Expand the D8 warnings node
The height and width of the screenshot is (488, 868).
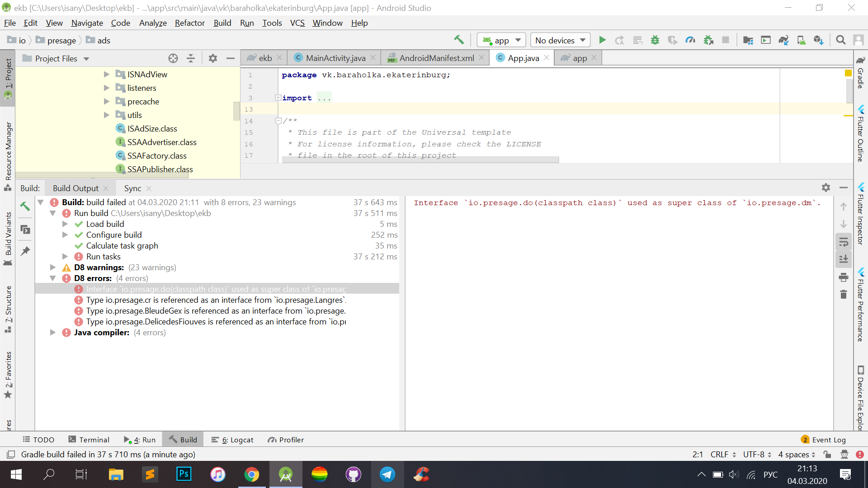53,267
